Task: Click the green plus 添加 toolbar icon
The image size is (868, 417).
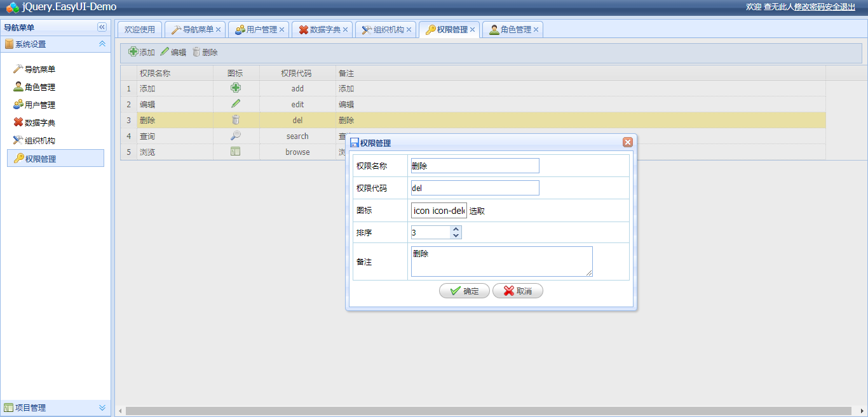Action: tap(133, 52)
